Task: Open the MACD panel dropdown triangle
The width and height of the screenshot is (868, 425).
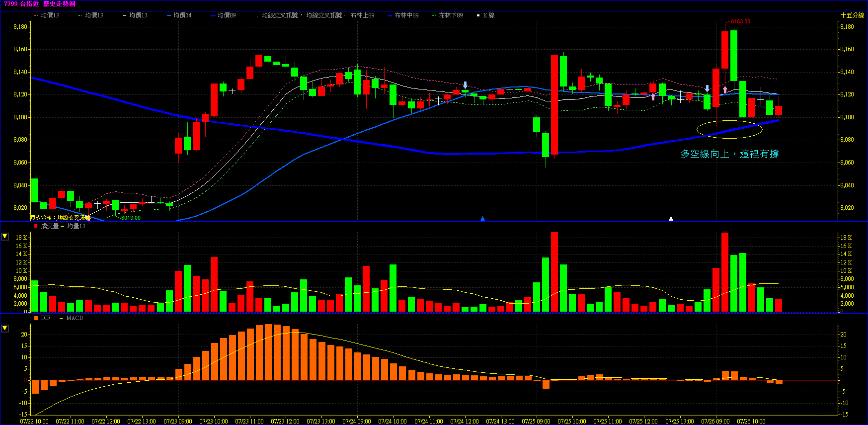Action: pos(5,328)
